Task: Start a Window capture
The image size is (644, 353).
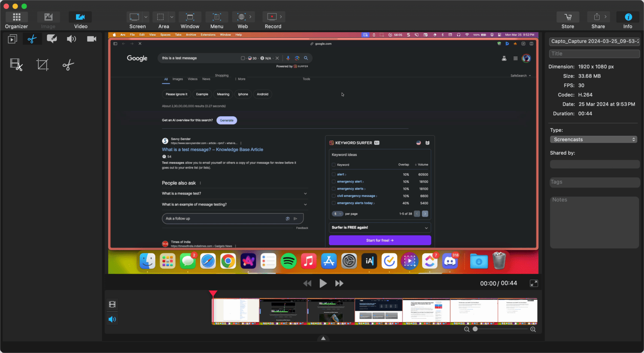Action: [x=190, y=17]
